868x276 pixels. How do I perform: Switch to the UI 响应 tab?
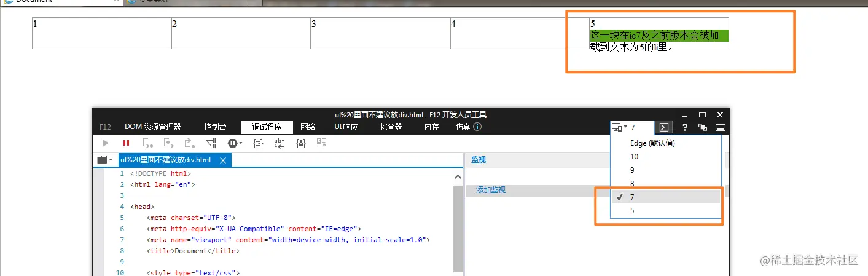346,127
